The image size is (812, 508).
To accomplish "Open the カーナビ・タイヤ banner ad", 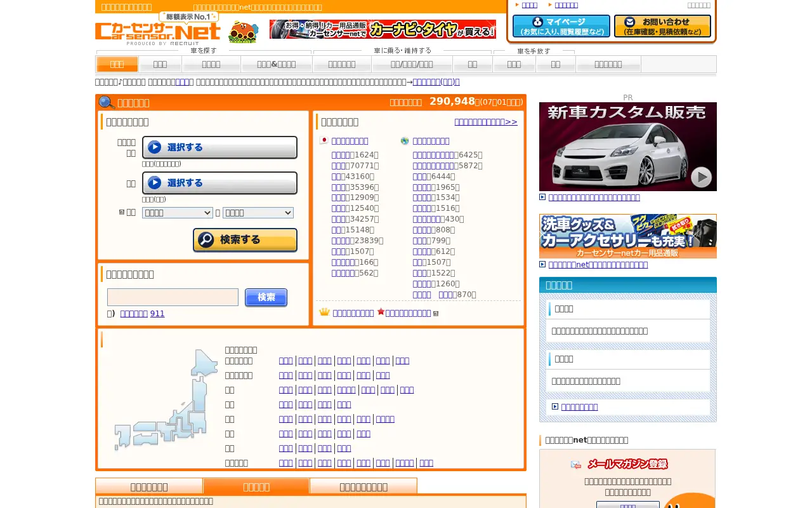I will [383, 29].
